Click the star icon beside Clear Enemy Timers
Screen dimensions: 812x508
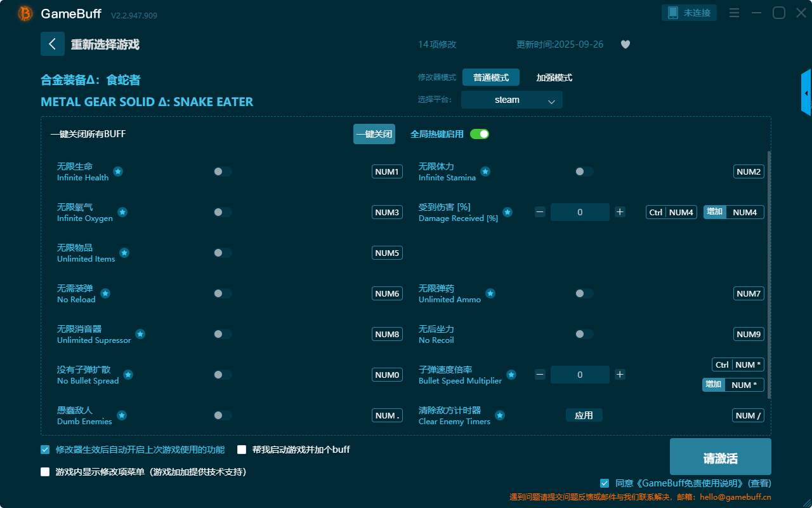tap(500, 415)
